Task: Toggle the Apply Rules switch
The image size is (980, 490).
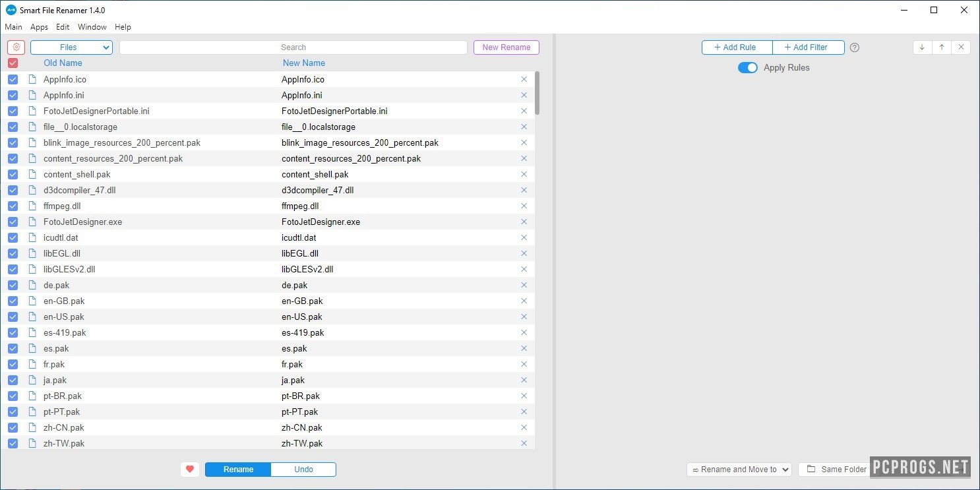Action: 748,68
